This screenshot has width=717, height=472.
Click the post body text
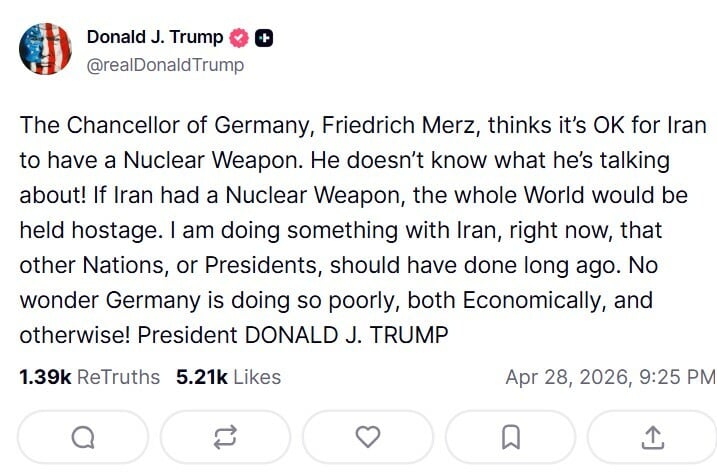[x=360, y=231]
